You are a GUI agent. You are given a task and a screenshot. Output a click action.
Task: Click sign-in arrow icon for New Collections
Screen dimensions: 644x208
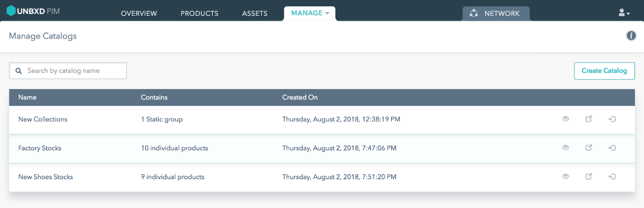click(612, 119)
